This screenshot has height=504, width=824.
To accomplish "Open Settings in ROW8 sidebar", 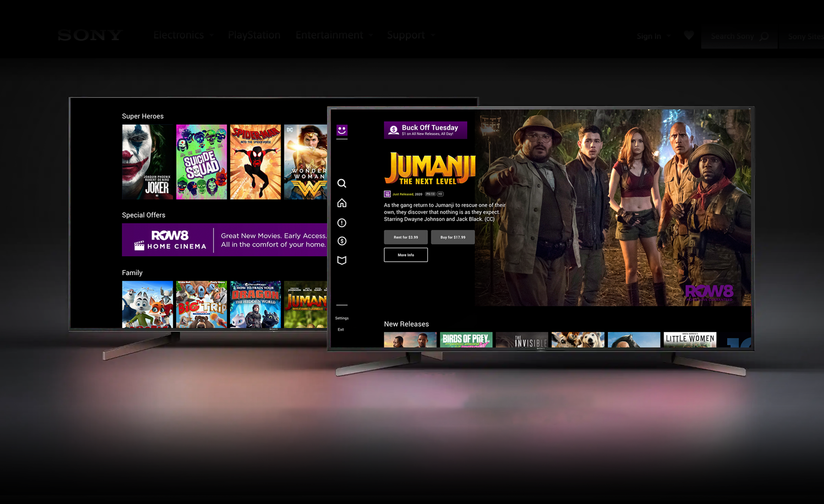I will coord(342,318).
